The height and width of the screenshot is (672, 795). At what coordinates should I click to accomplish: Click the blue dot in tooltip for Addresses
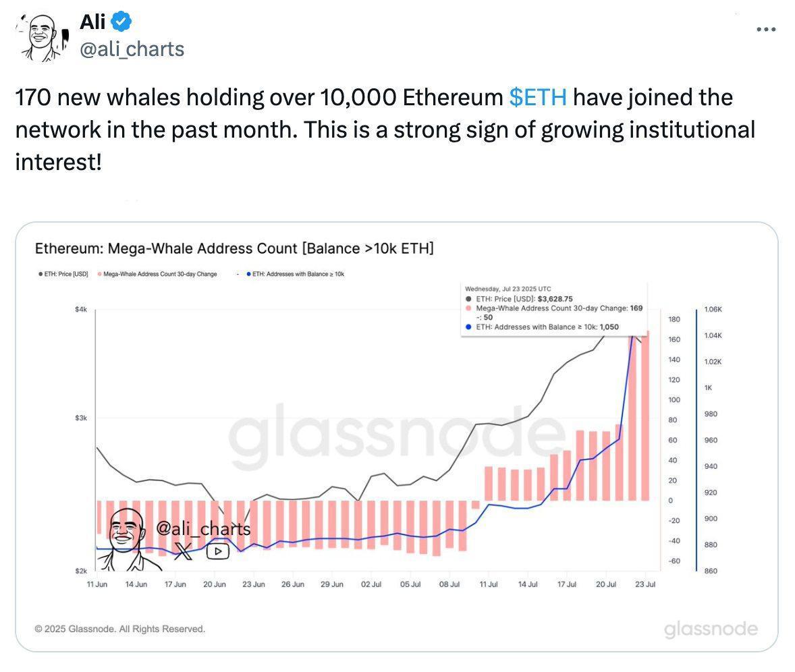pyautogui.click(x=469, y=327)
